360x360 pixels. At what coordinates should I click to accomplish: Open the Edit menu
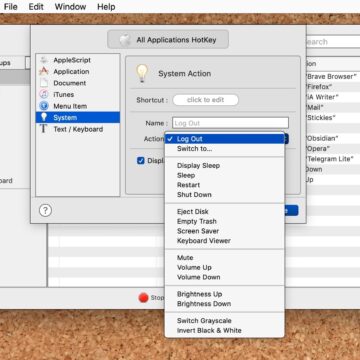(x=36, y=7)
